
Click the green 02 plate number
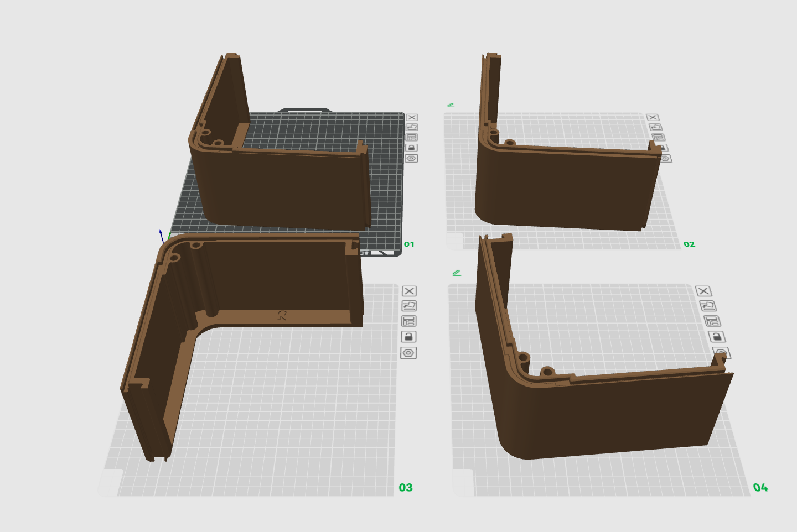[689, 244]
